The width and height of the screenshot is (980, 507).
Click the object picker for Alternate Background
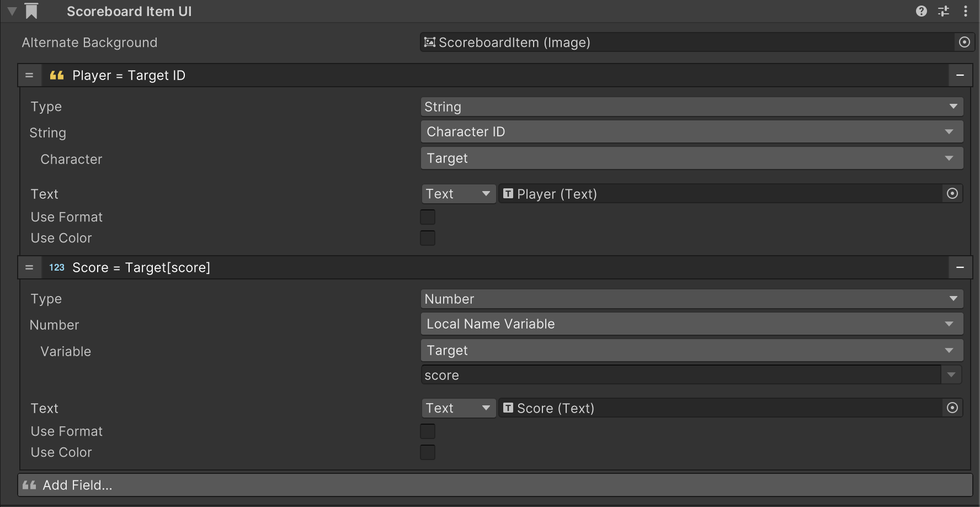964,43
